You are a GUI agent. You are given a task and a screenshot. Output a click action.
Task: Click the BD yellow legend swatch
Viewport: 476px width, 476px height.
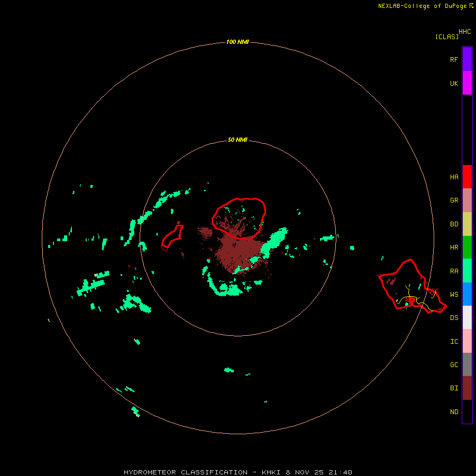click(x=467, y=224)
